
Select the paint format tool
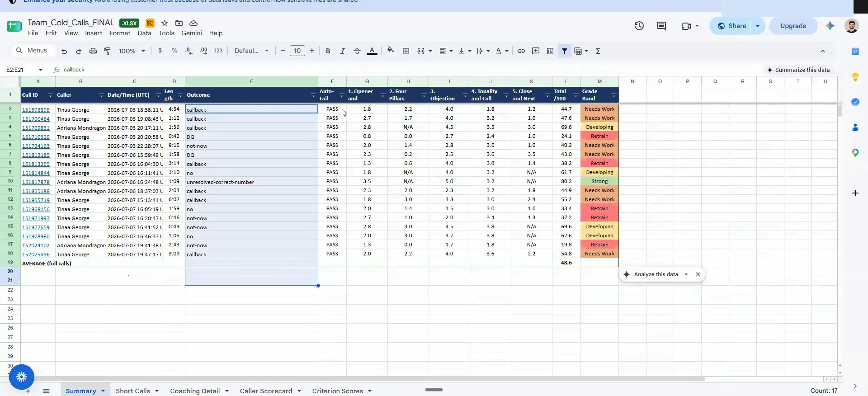pyautogui.click(x=108, y=51)
